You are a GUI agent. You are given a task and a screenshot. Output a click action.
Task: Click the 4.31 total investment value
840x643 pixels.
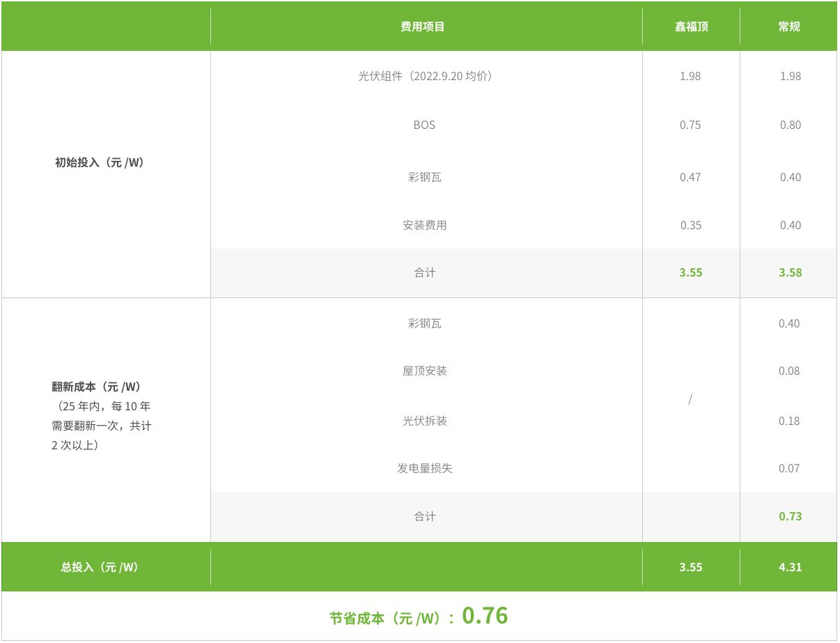[791, 567]
